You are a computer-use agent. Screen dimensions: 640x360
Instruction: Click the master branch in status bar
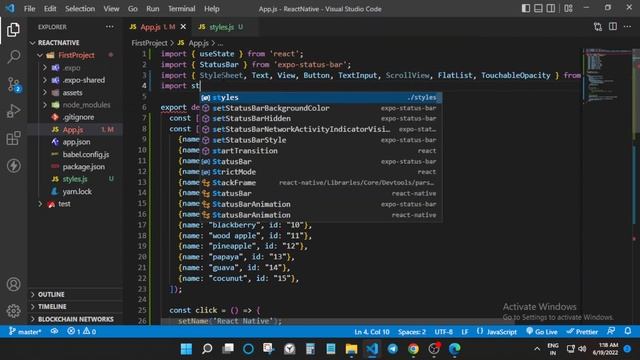tap(25, 331)
